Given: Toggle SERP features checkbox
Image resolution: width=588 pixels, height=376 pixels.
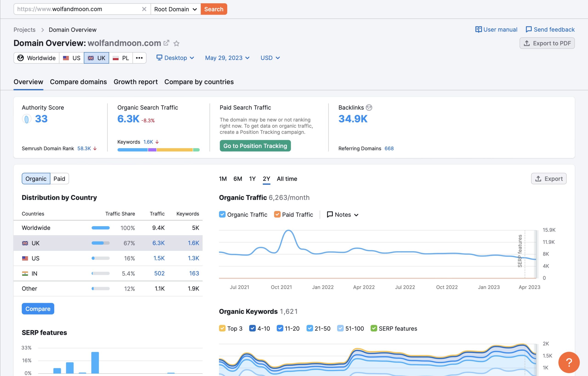Looking at the screenshot, I should [374, 328].
